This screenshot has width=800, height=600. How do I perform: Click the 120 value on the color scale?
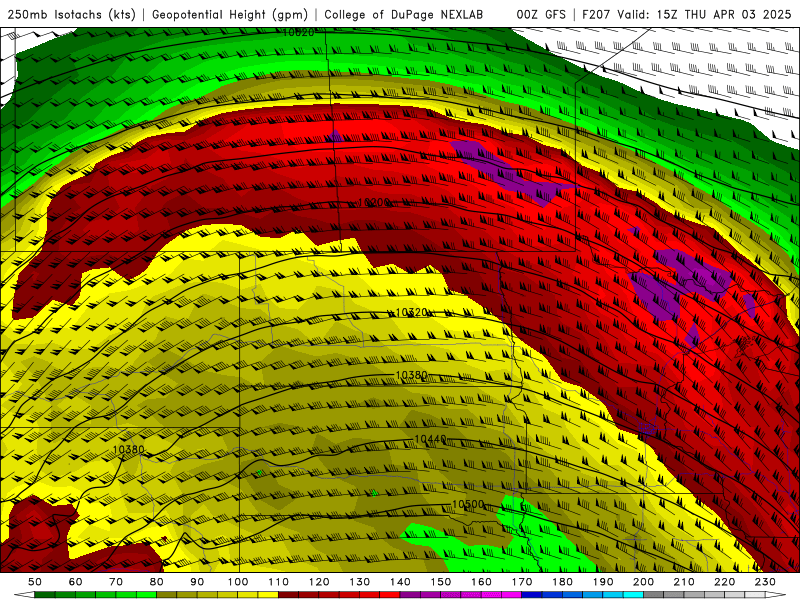point(319,582)
